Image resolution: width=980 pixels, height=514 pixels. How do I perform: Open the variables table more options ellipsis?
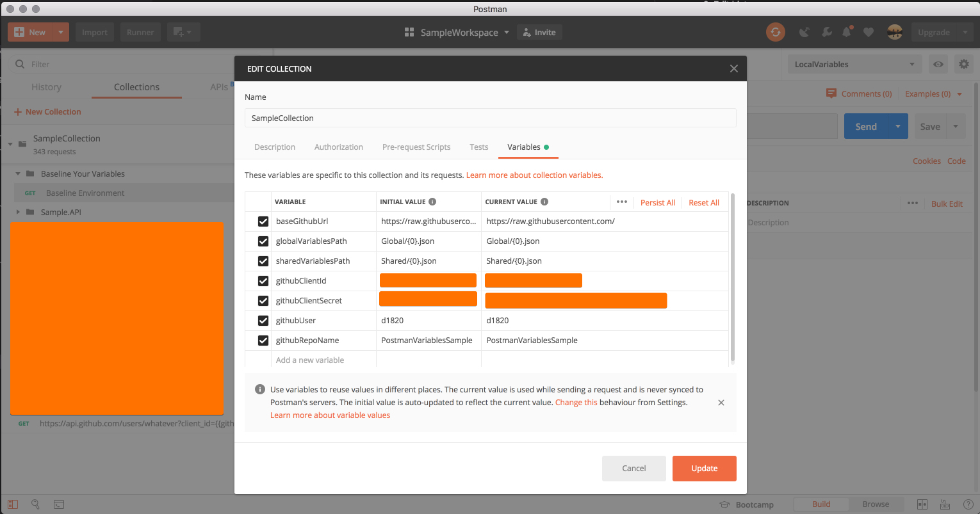(621, 202)
